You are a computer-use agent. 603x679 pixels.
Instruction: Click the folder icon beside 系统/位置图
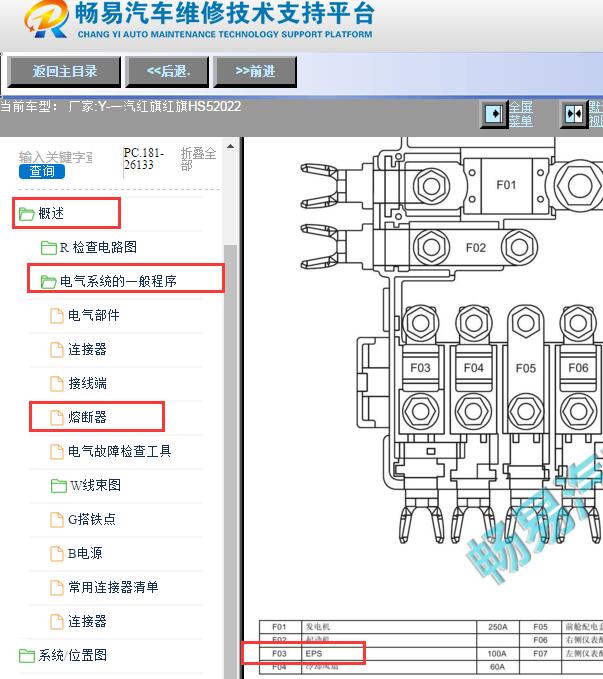click(26, 656)
